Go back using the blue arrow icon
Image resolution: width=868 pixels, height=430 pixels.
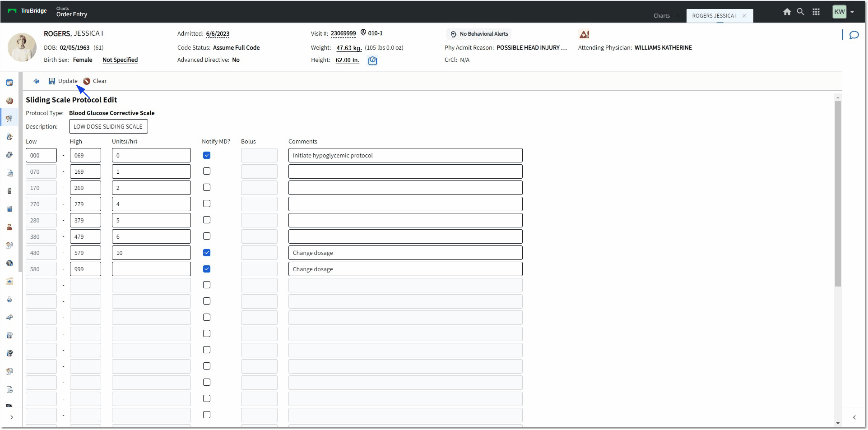pos(37,81)
